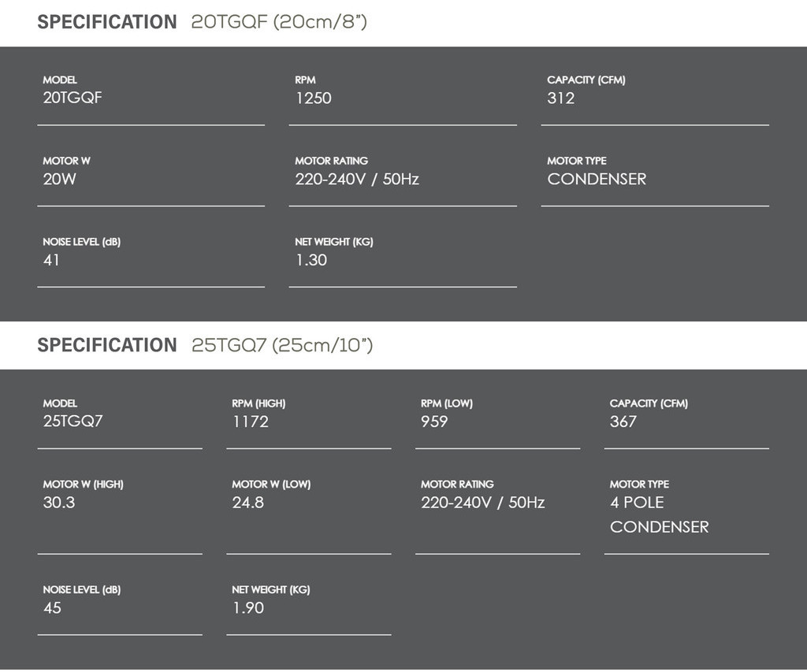Click the 25TGQ7 (25cm/10") specification heading
Screen dimensions: 807x672
[204, 345]
